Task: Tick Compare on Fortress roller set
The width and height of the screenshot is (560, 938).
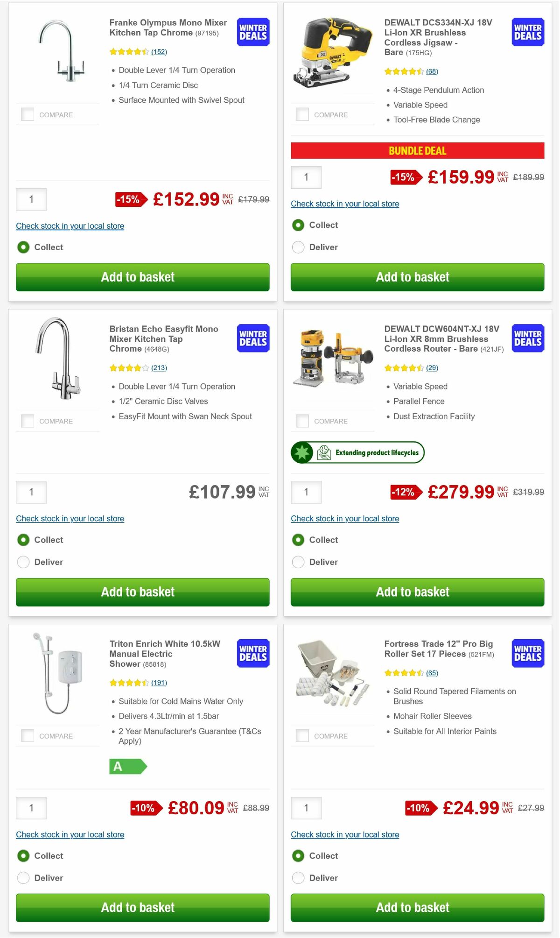Action: tap(302, 735)
